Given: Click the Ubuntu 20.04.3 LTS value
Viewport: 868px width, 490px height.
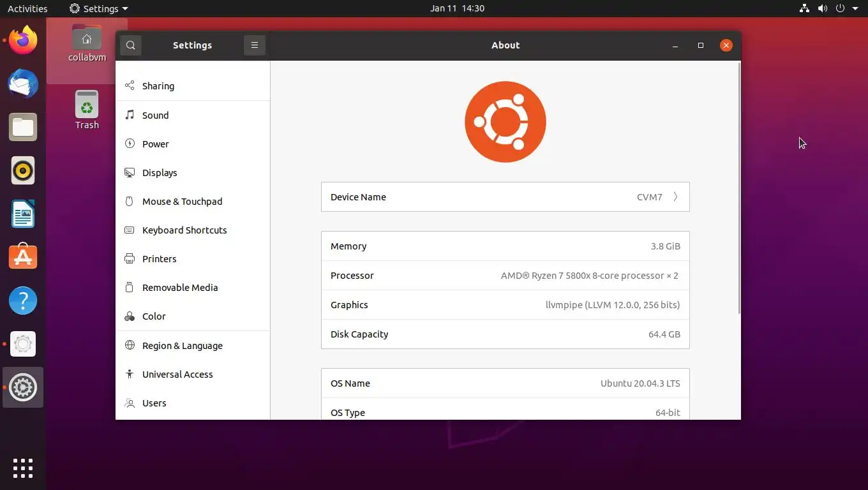Looking at the screenshot, I should [640, 383].
